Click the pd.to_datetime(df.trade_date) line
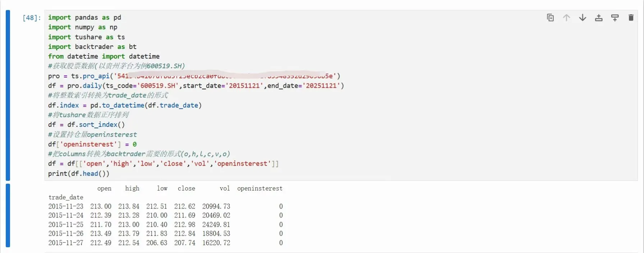This screenshot has width=644, height=253. [125, 105]
